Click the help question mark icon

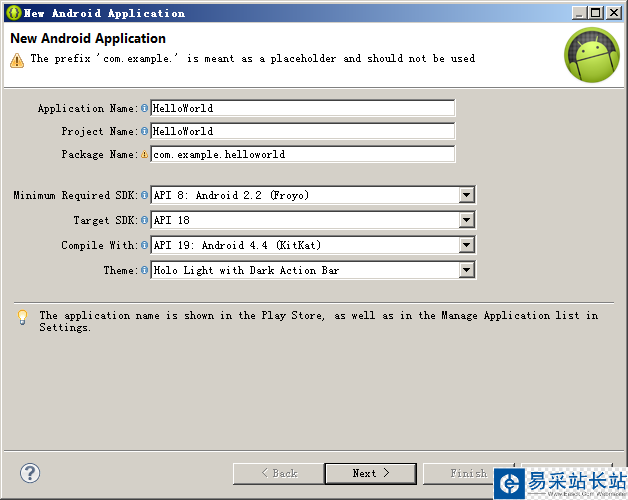coord(30,473)
